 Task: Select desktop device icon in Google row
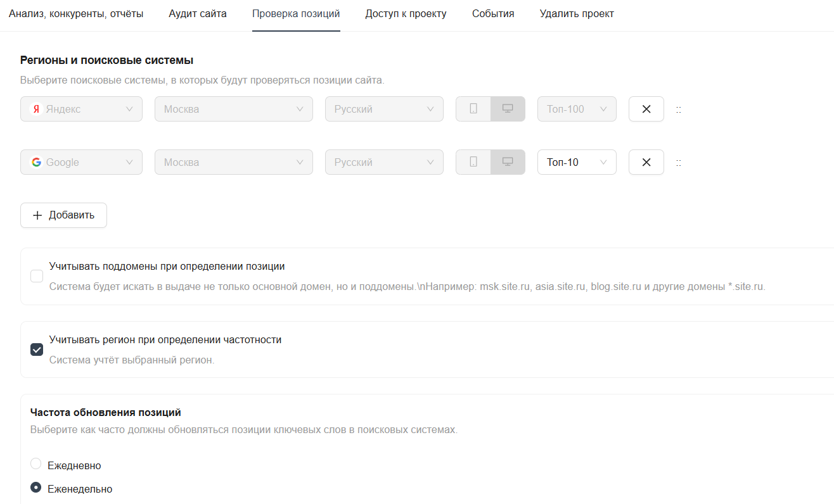tap(507, 162)
